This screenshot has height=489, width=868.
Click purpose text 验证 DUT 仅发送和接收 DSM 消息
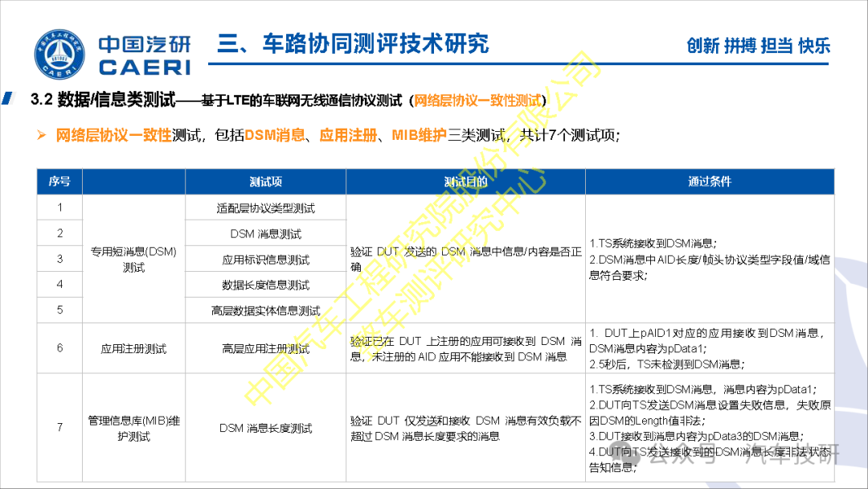click(465, 428)
